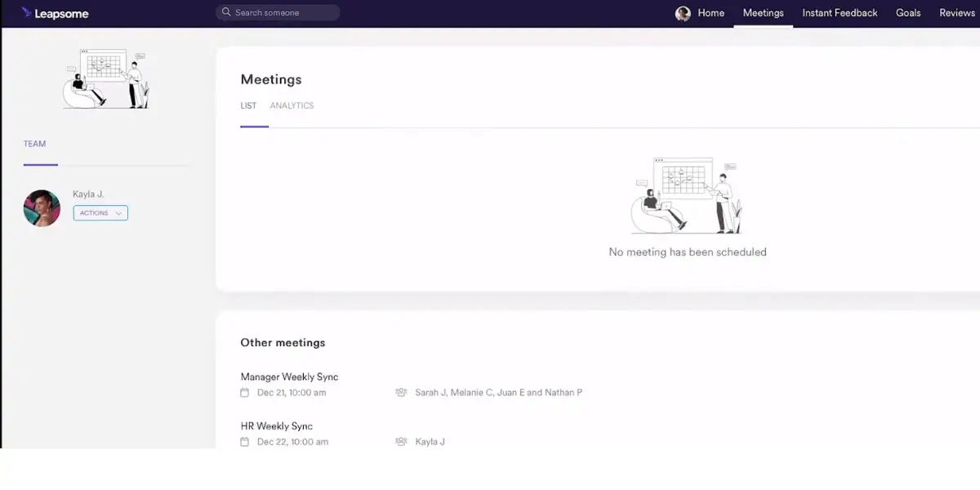Screen dimensions: 980x490
Task: Click the Kayla J participant text under HR Weekly Sync
Action: (x=430, y=442)
